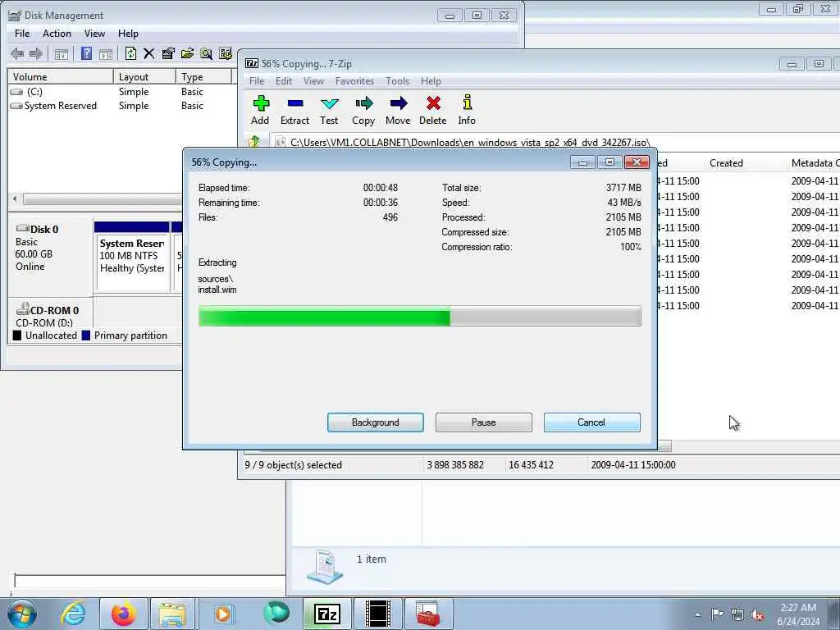Click '9 / 9 object(s) selected' status text

coord(293,465)
